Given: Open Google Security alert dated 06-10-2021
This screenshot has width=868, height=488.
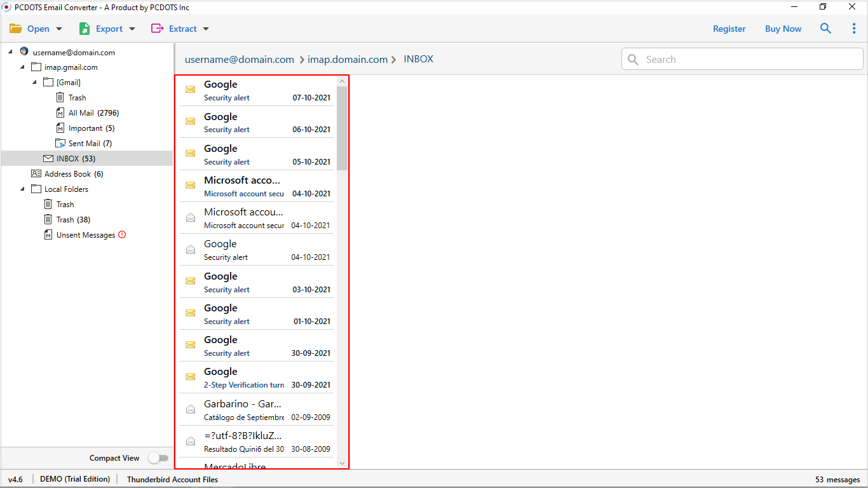Looking at the screenshot, I should click(x=256, y=122).
